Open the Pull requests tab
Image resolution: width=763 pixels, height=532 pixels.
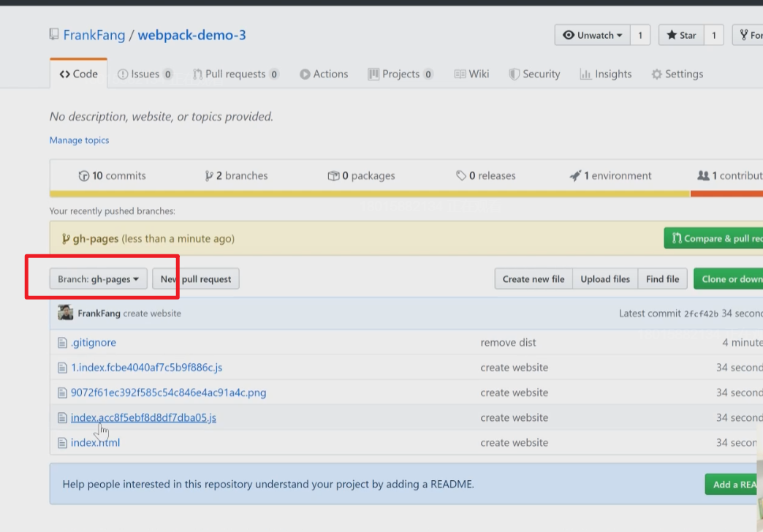tap(235, 74)
